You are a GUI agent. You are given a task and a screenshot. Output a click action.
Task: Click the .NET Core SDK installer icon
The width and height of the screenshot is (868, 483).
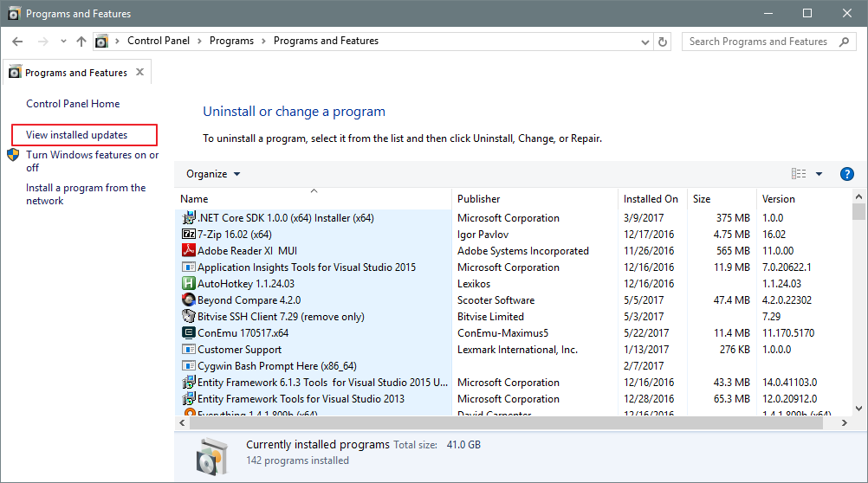(189, 217)
